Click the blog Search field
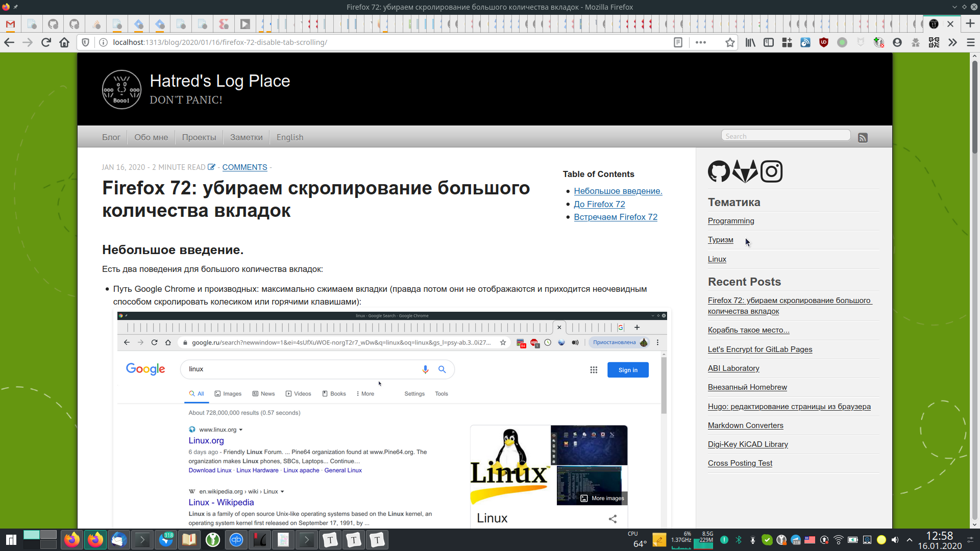This screenshot has height=551, width=980. [x=786, y=136]
